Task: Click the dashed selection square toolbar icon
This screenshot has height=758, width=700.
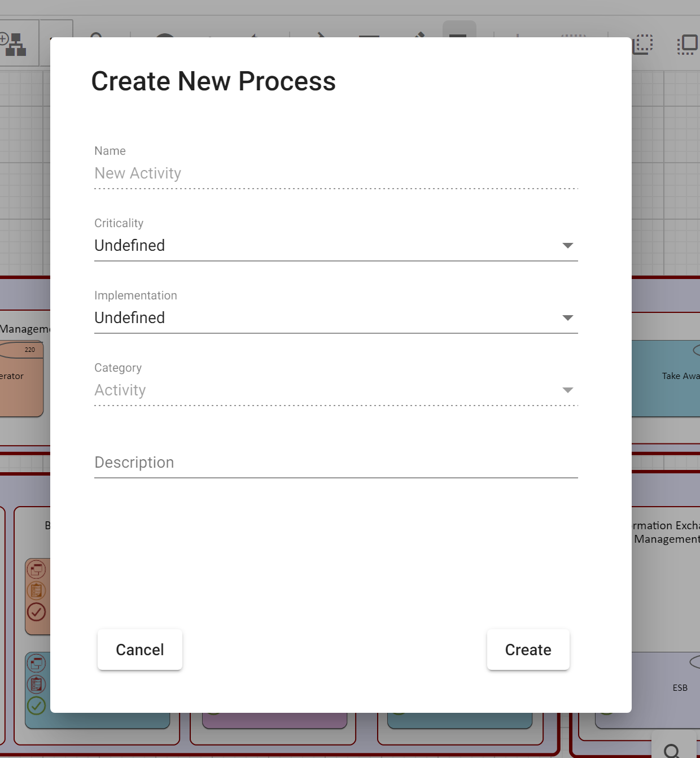Action: 643,44
